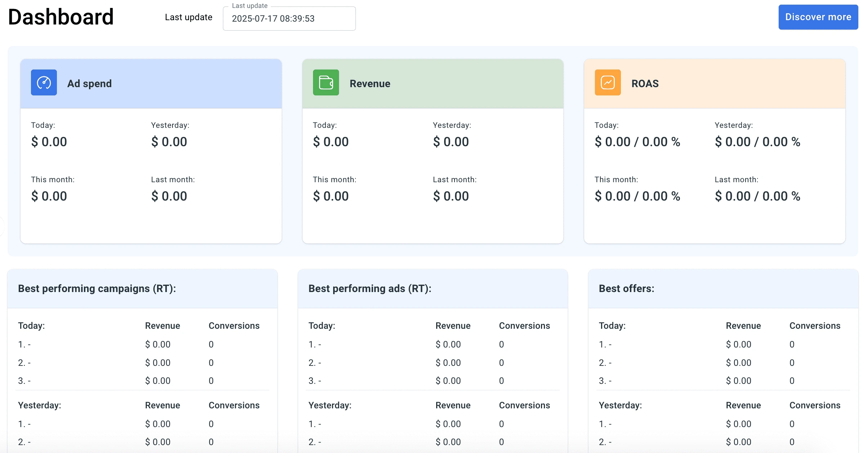868x453 pixels.
Task: Click Best offers Yesterday row 1 revenue
Action: click(738, 424)
